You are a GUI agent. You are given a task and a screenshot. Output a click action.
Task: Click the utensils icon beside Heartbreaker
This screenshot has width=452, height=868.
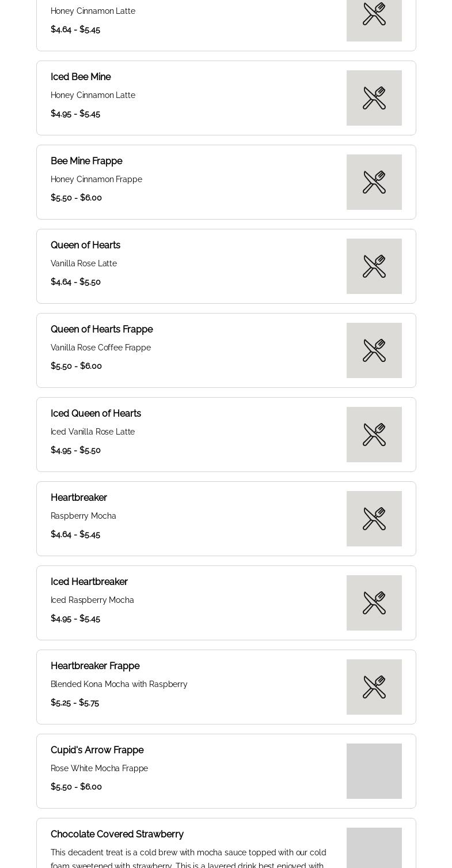tap(374, 519)
